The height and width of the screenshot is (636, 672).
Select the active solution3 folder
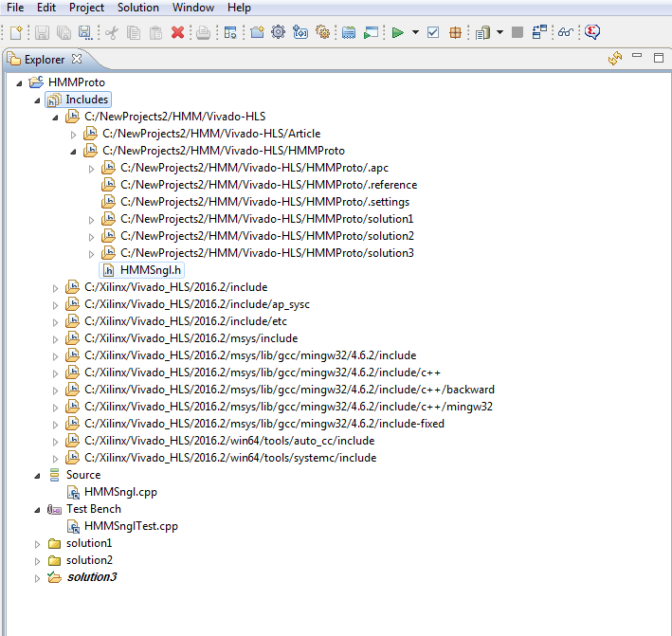[82, 577]
